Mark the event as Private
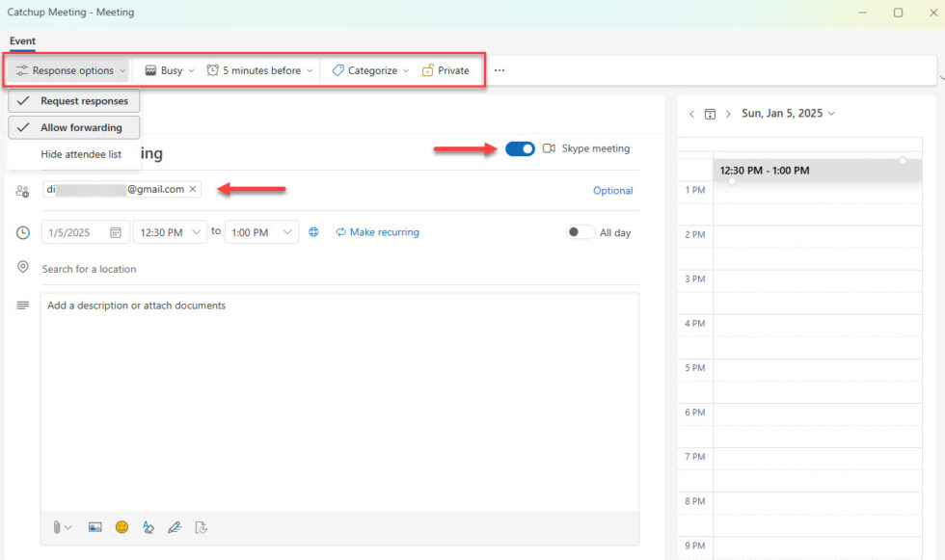 445,70
